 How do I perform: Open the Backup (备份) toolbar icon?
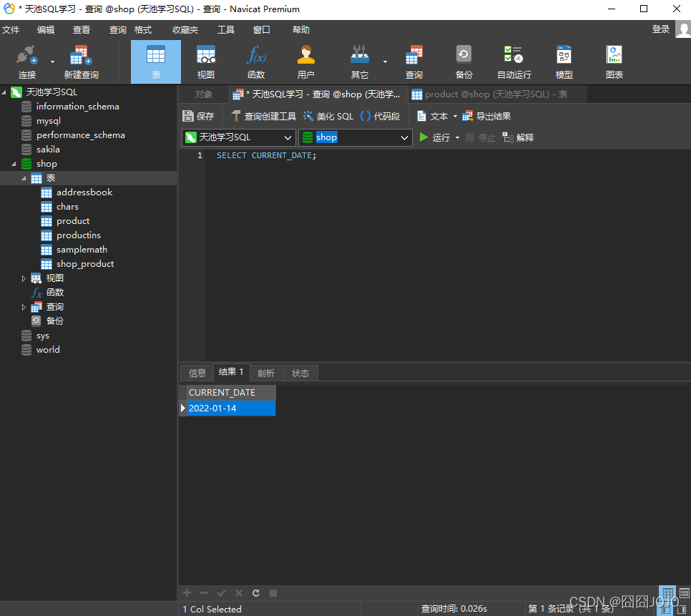click(x=464, y=56)
